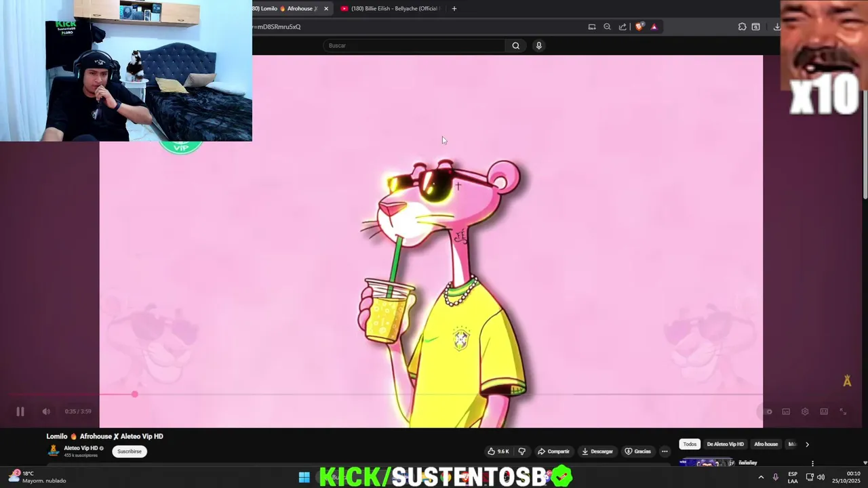
Task: Open the Aleteo Vip HD channel avatar
Action: (54, 451)
